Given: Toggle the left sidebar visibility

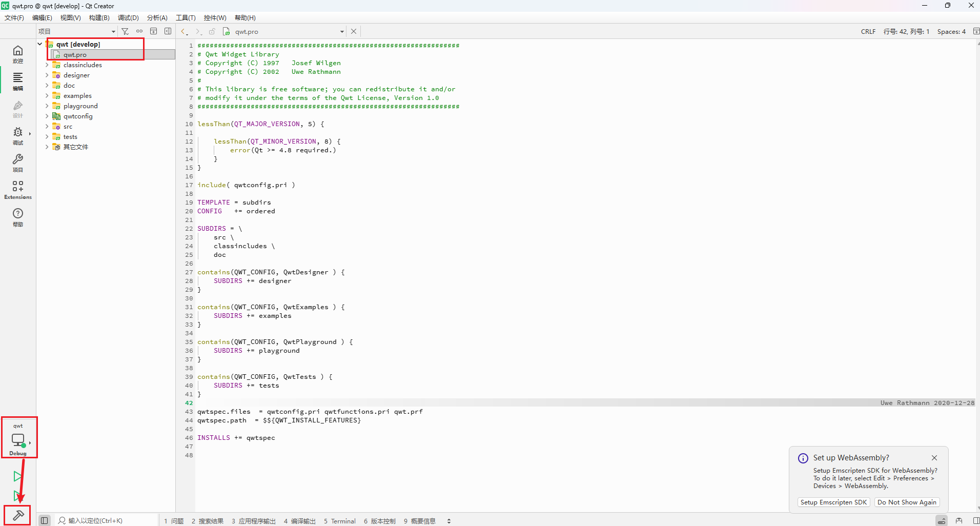Looking at the screenshot, I should 45,520.
